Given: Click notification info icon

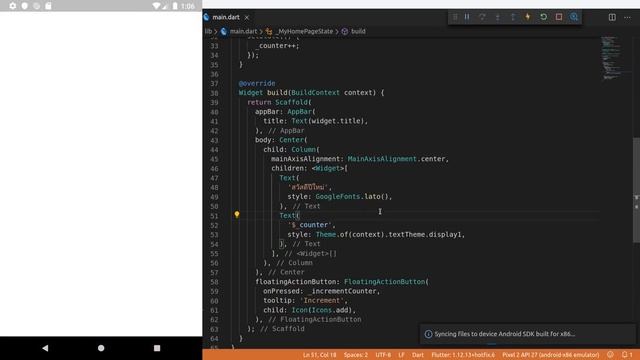Looking at the screenshot, I should 428,334.
